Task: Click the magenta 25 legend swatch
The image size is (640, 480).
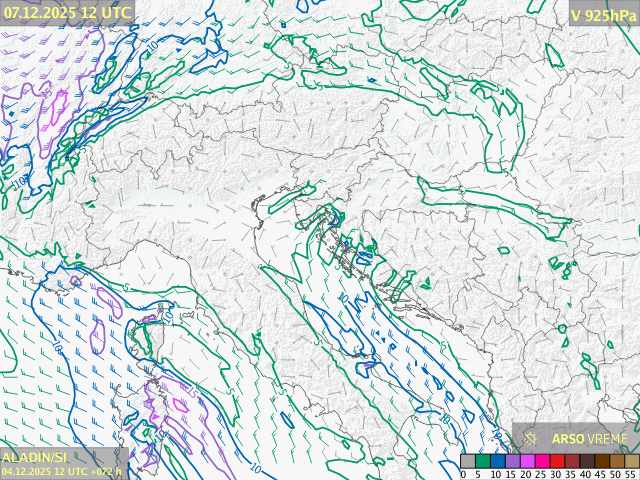Action: click(542, 461)
